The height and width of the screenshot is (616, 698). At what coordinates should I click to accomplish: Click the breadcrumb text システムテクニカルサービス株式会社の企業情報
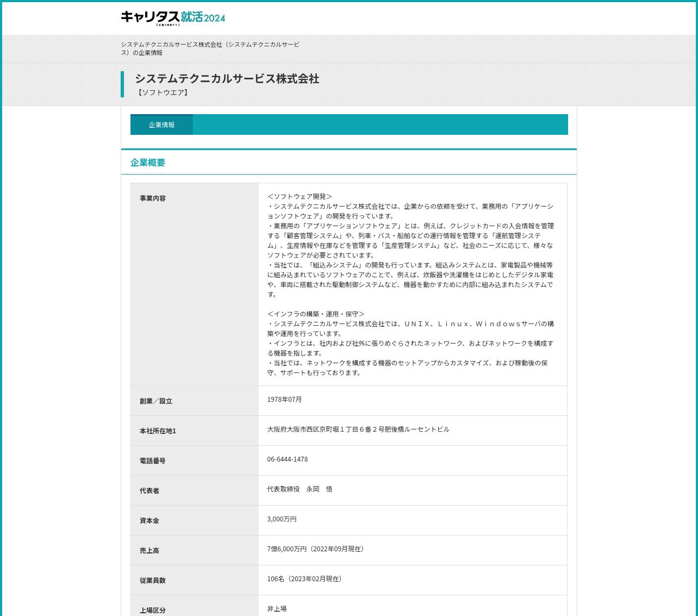point(210,48)
